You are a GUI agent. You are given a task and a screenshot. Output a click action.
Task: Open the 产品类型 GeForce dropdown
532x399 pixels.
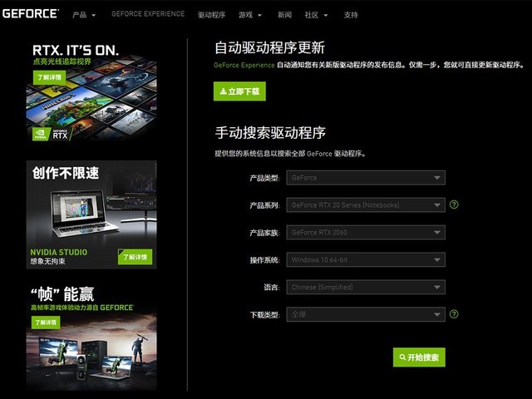[x=366, y=178]
